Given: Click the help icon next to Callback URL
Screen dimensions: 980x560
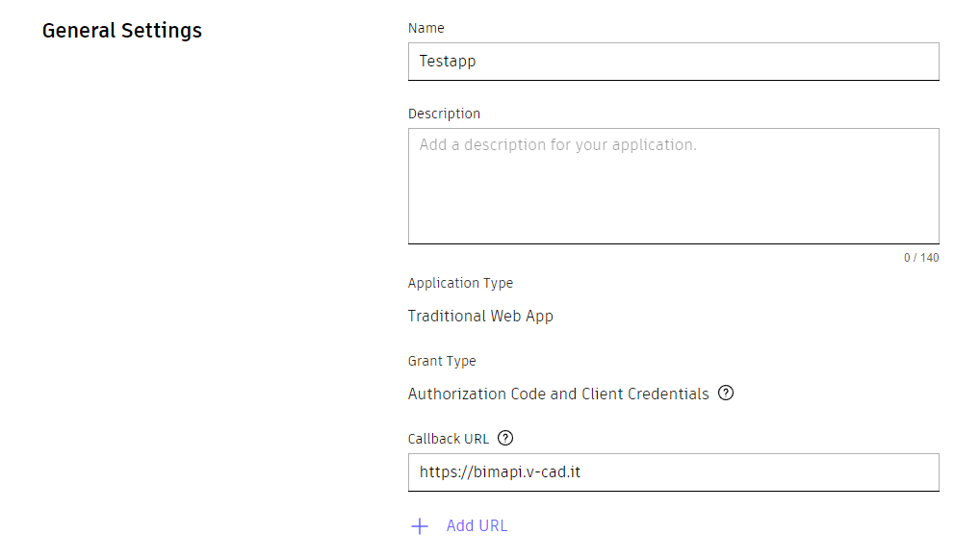Looking at the screenshot, I should 505,439.
